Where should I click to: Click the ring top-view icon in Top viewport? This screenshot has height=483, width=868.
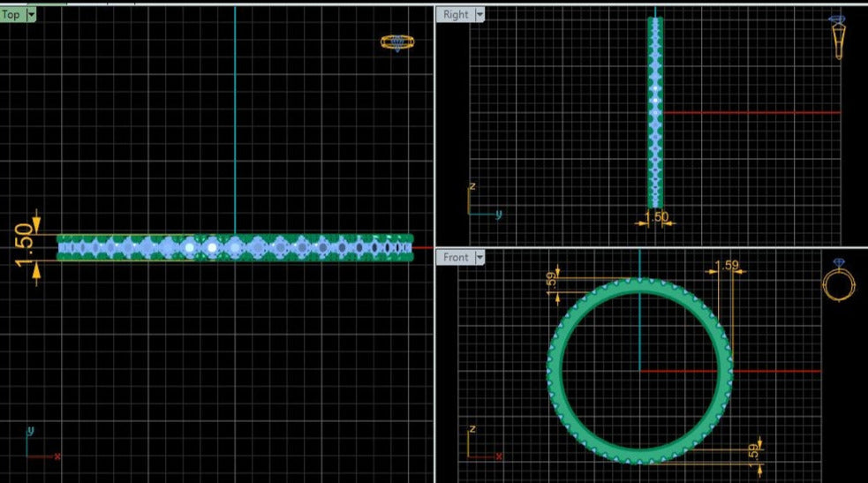pyautogui.click(x=396, y=42)
